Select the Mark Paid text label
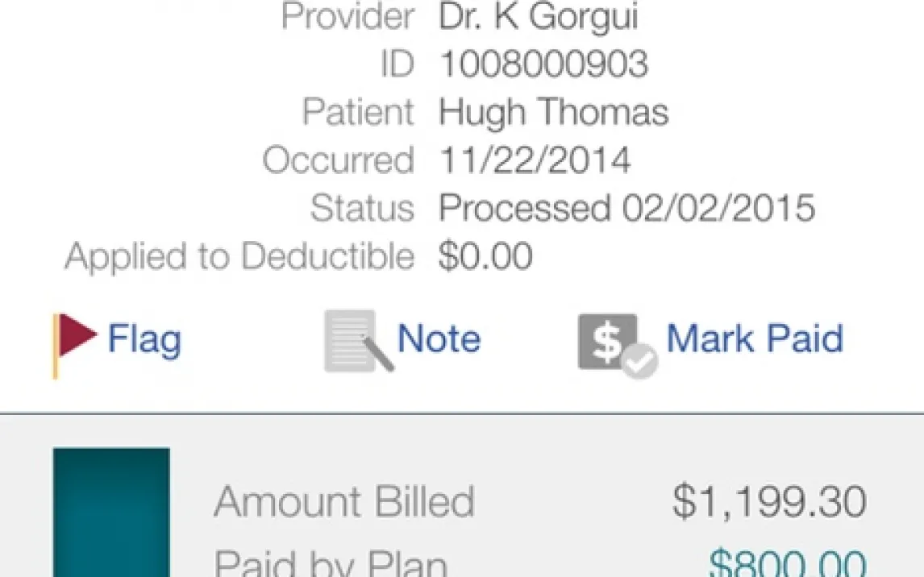Image resolution: width=924 pixels, height=577 pixels. [755, 338]
